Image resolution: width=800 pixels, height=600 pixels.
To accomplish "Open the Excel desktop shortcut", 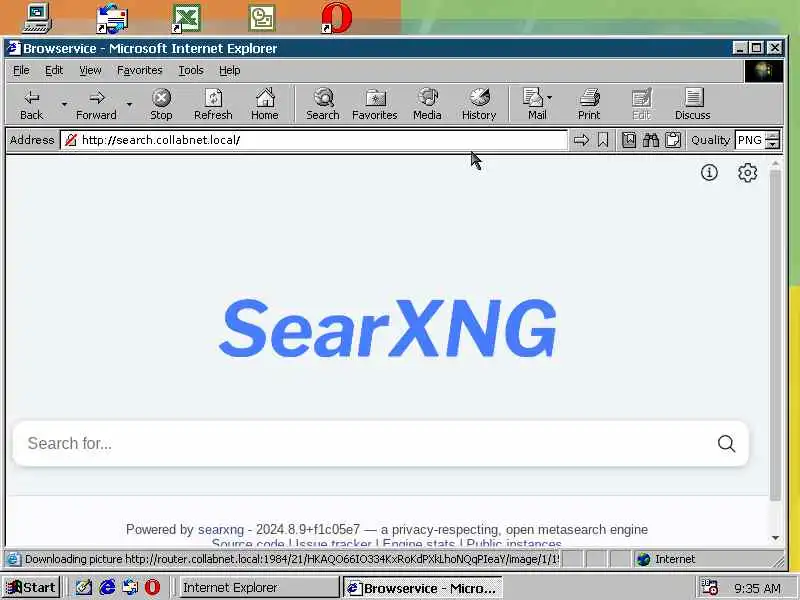I will 186,18.
